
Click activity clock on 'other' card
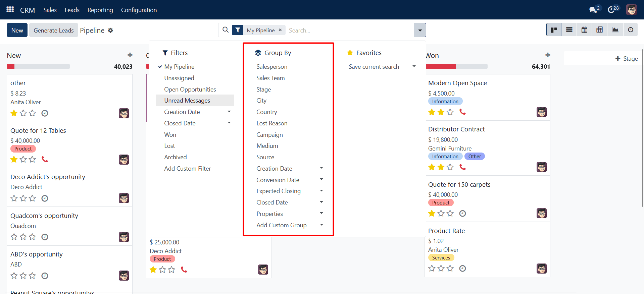click(45, 113)
